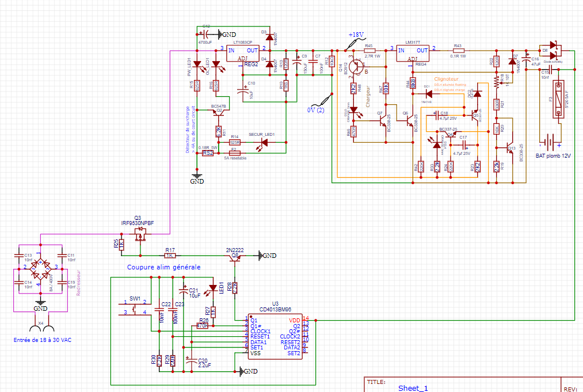This screenshot has width=583, height=392.
Task: Select the R47 10K resistor
Action: click(386, 89)
